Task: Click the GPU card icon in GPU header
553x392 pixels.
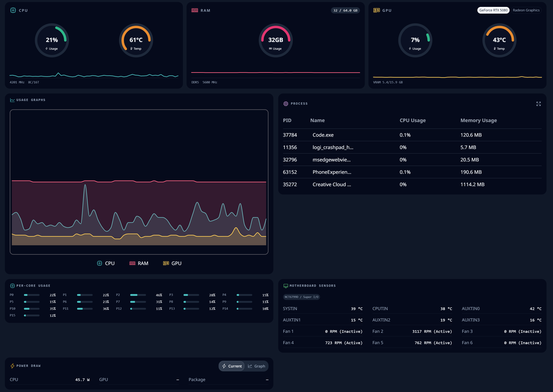Action: tap(376, 10)
